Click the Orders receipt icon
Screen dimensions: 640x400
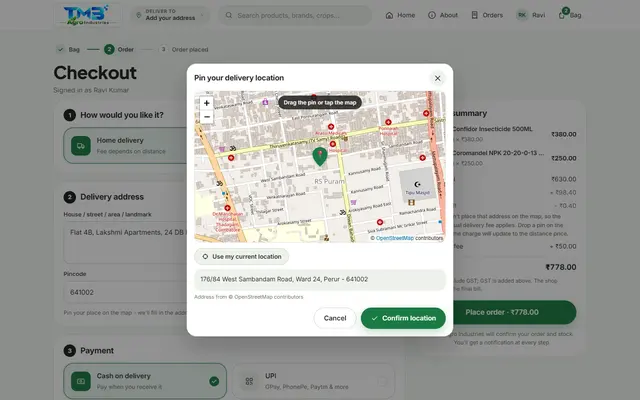point(475,15)
